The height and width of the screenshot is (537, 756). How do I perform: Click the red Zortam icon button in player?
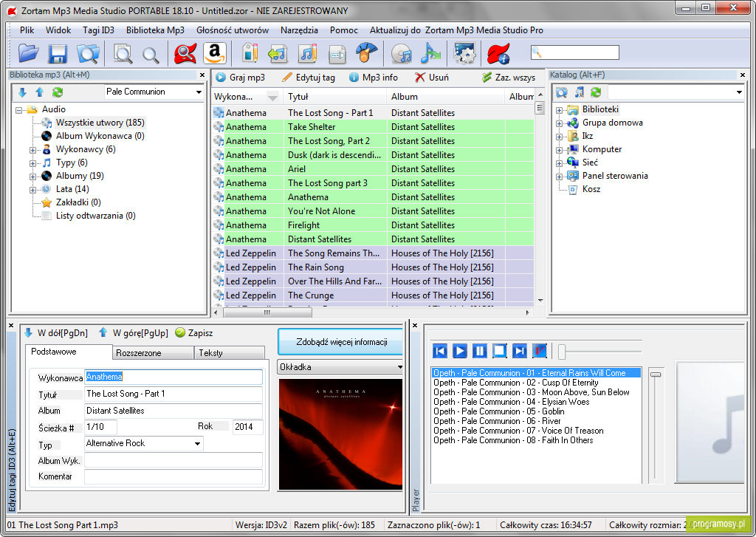(x=540, y=351)
